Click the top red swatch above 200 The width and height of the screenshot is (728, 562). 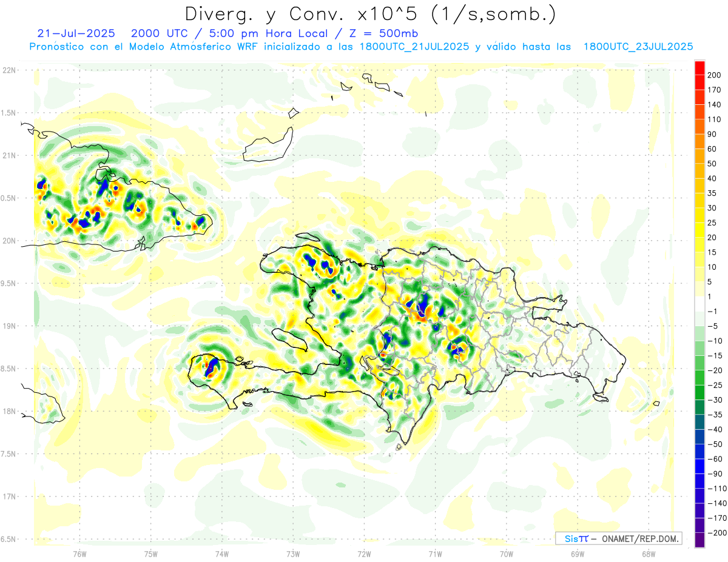(x=699, y=68)
